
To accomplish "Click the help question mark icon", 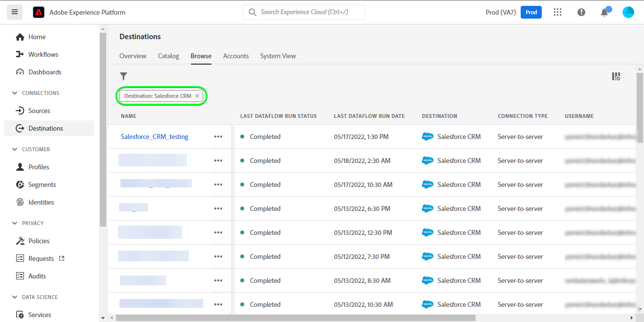I will [x=581, y=12].
